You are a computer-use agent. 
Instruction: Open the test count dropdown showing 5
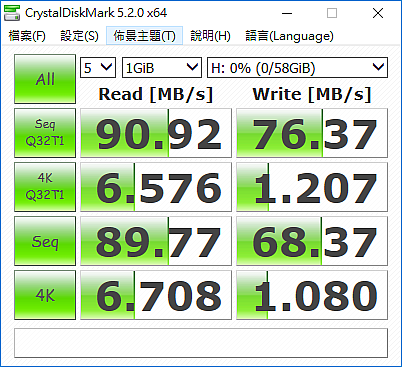[98, 68]
